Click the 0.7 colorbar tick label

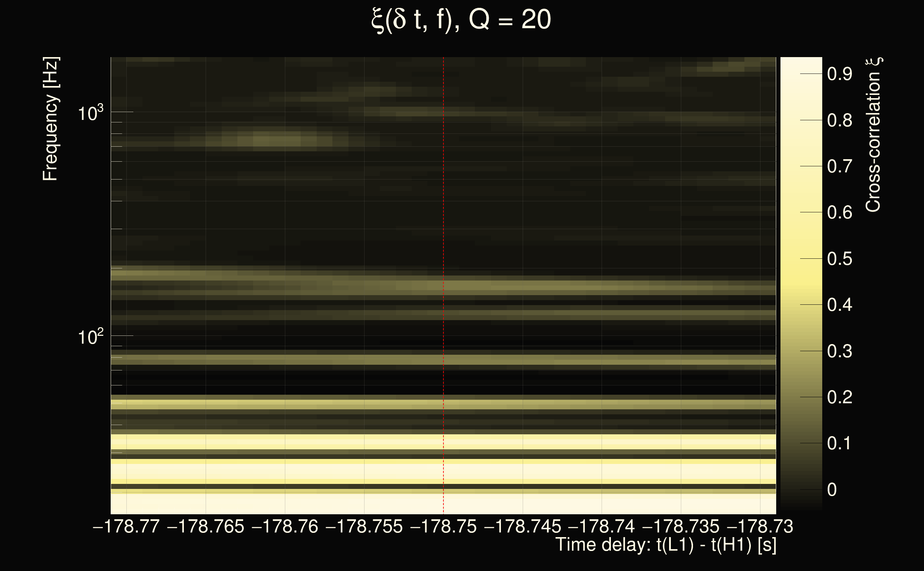click(x=839, y=167)
